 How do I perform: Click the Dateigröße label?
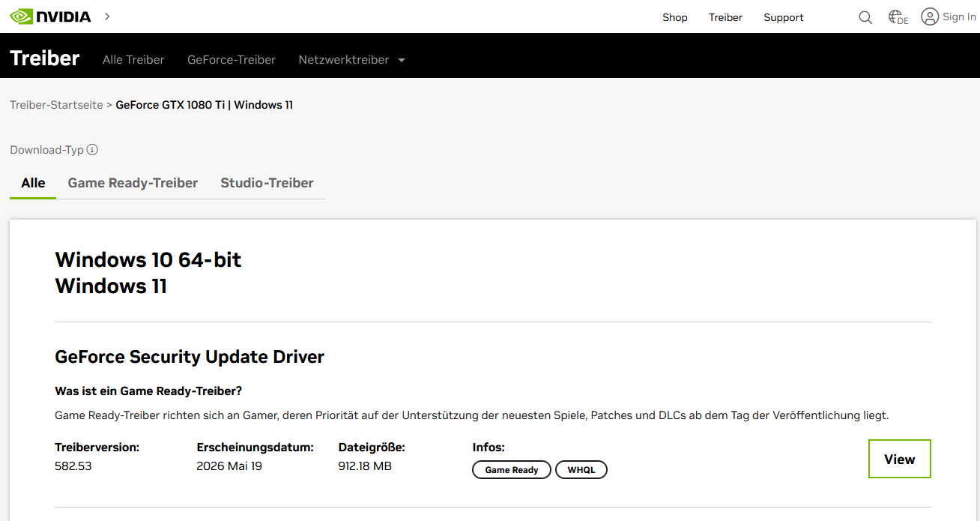coord(372,448)
